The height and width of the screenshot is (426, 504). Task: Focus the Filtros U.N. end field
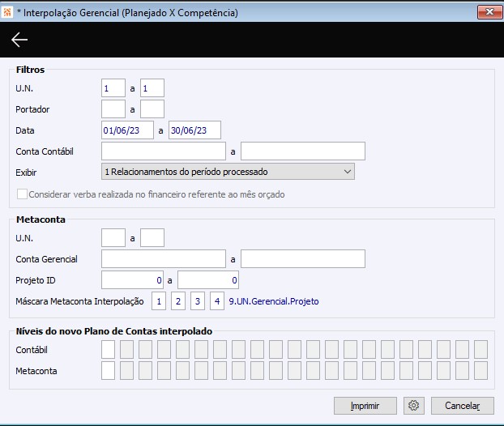(152, 88)
